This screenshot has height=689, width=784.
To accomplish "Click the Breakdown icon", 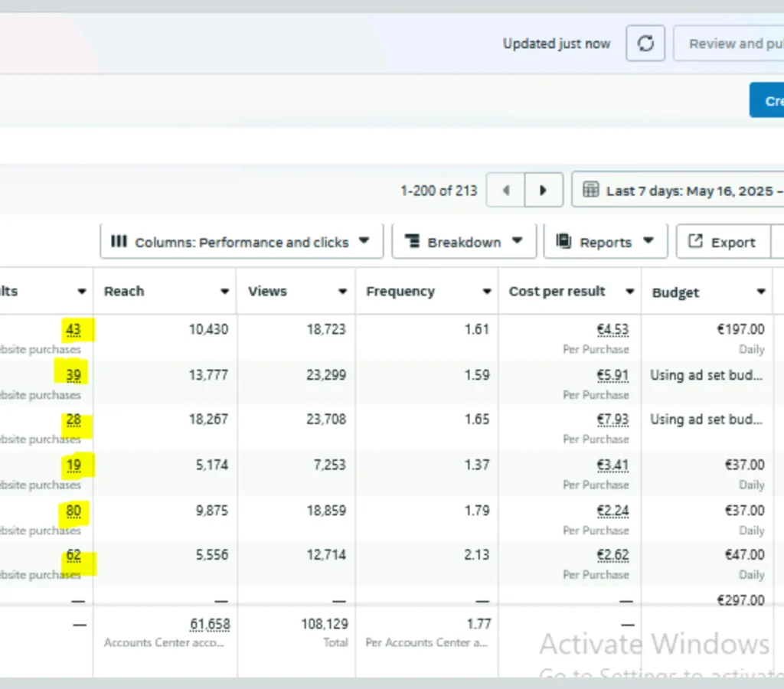I will 412,242.
